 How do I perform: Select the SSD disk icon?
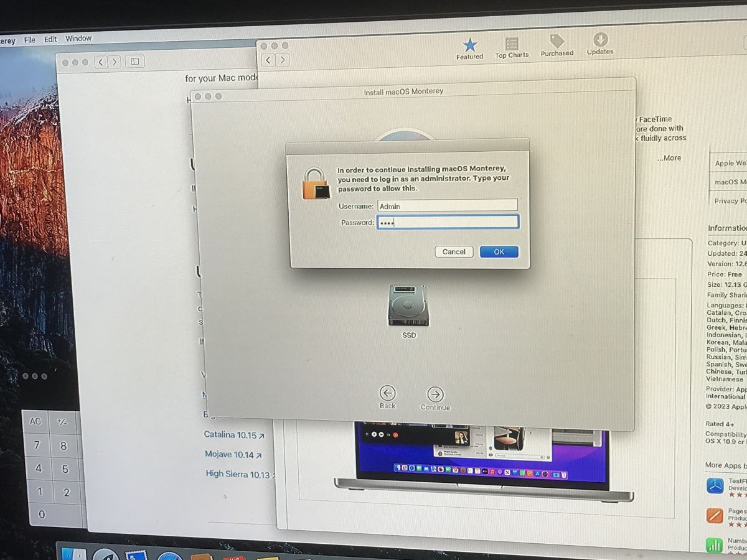point(408,306)
